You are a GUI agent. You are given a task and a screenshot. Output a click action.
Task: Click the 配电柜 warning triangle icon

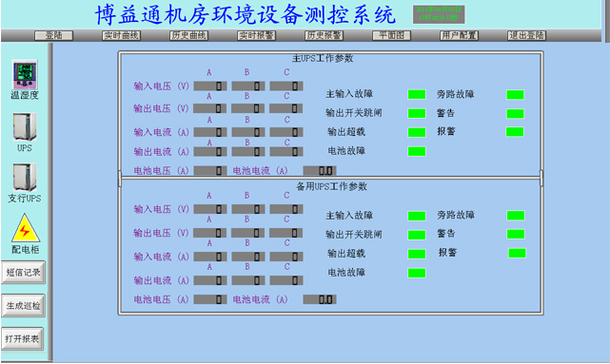click(26, 228)
